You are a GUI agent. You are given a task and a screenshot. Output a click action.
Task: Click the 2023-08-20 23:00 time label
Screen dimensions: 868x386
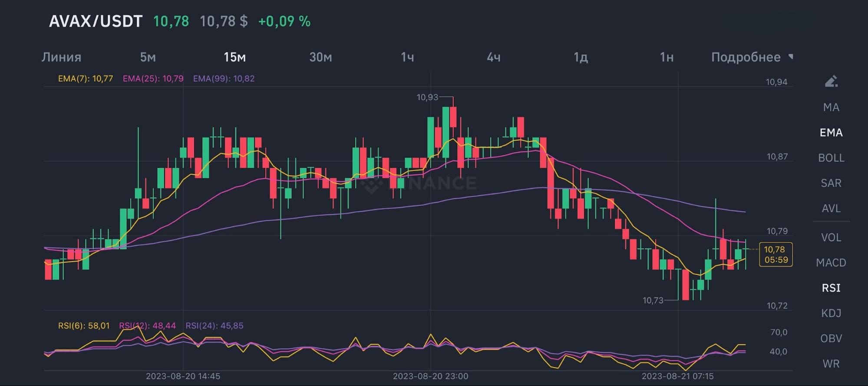click(430, 376)
